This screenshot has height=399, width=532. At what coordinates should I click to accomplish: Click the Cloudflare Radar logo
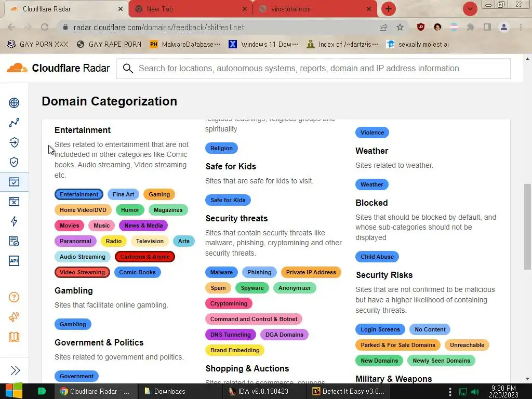click(x=58, y=68)
